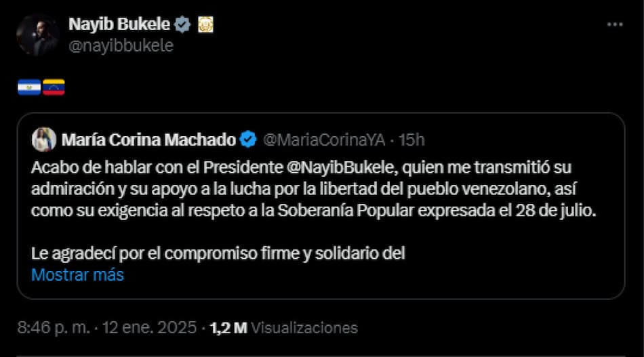Viewport: 644px width, 357px height.
Task: Click Nayib Bukele's profile avatar
Action: [38, 35]
